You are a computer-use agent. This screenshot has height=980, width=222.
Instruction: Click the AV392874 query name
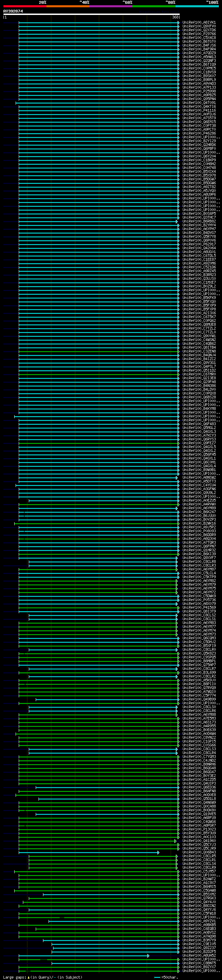pyautogui.click(x=13, y=11)
